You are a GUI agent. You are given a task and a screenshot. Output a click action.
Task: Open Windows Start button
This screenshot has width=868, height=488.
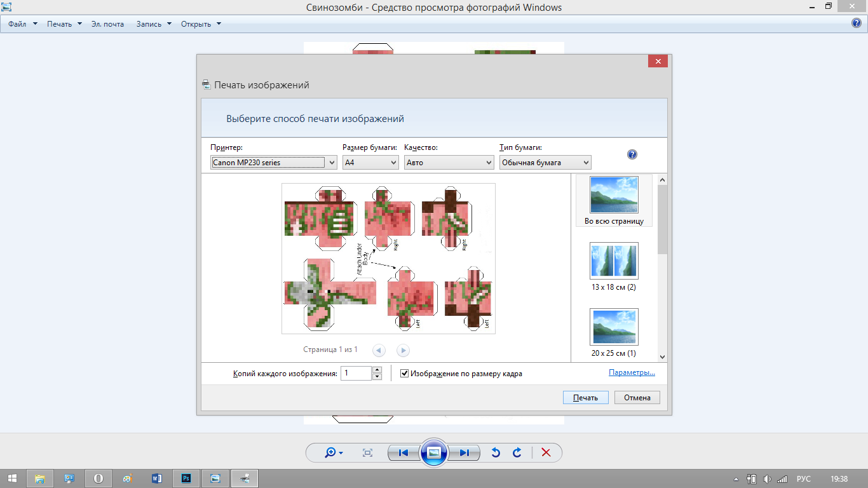(x=12, y=478)
